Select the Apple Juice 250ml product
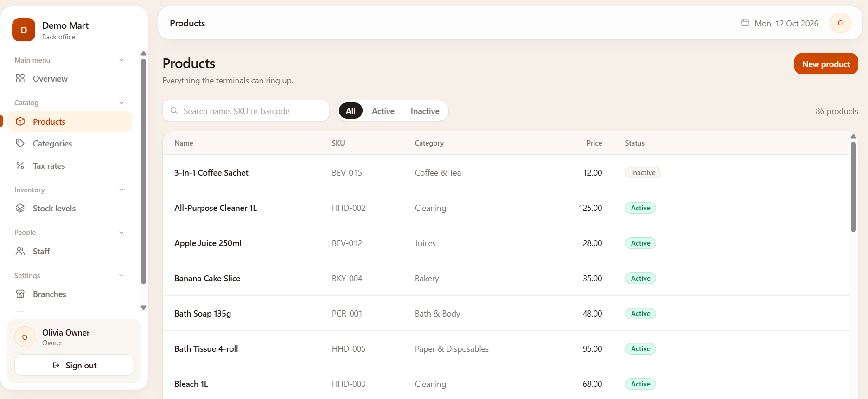 [506, 243]
